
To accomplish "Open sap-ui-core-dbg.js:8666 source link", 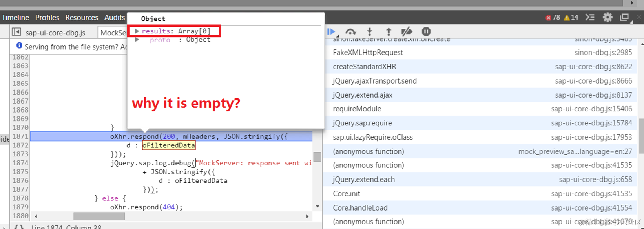I will (x=593, y=81).
